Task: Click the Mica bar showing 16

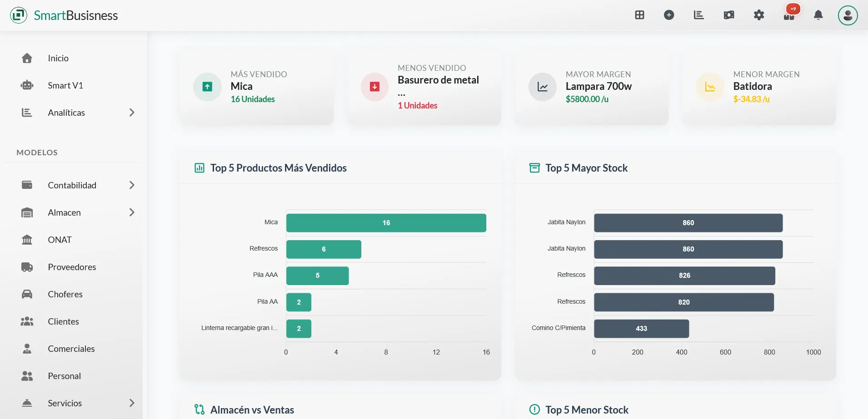Action: pos(386,223)
